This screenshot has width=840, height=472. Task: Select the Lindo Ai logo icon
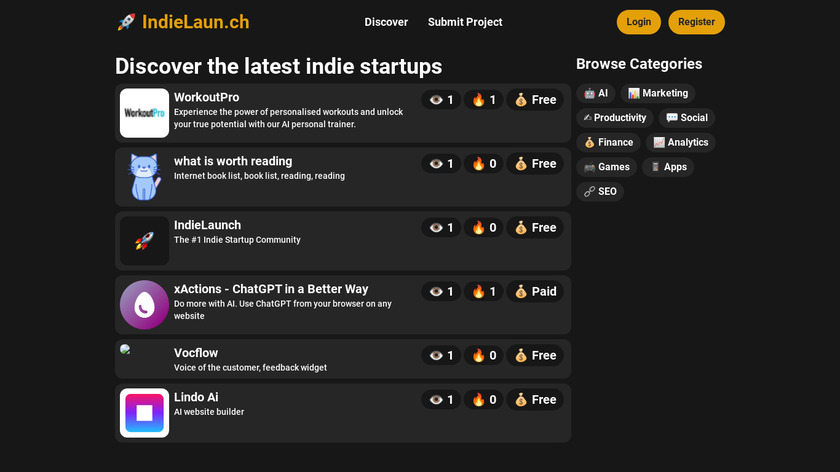click(144, 413)
